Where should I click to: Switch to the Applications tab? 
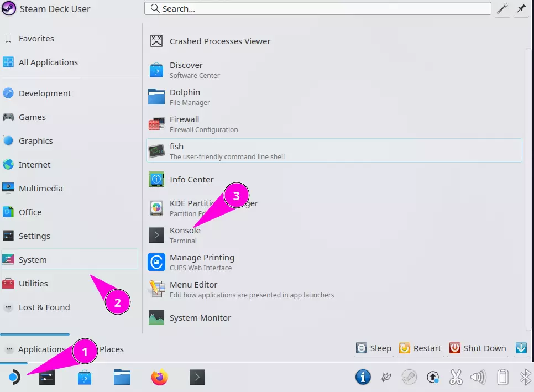pos(35,349)
